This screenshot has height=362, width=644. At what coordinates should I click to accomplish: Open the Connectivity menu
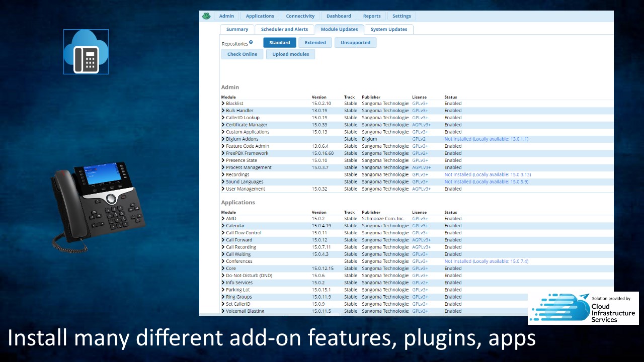(x=300, y=16)
